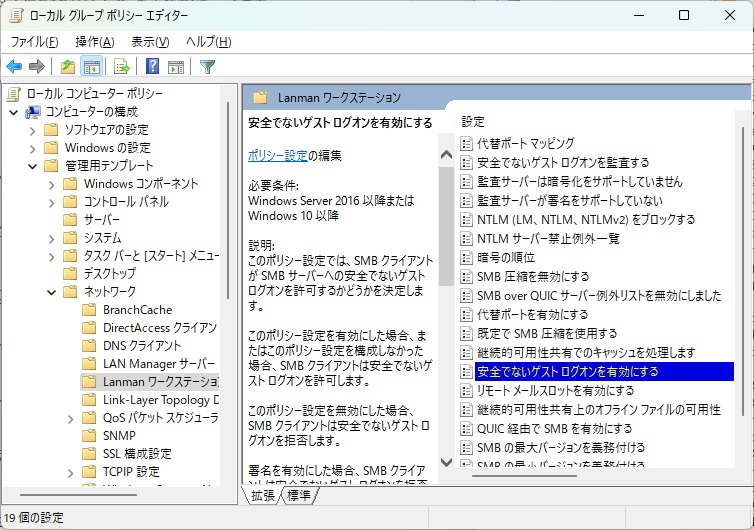This screenshot has width=754, height=530.
Task: Select the SMB 圧縮を無効にする policy setting
Action: pyautogui.click(x=532, y=276)
